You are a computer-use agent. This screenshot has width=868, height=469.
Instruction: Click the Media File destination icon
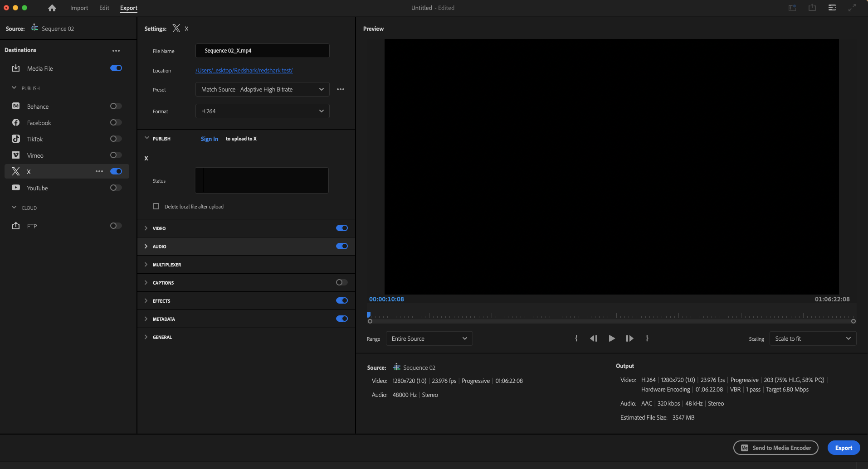[16, 68]
